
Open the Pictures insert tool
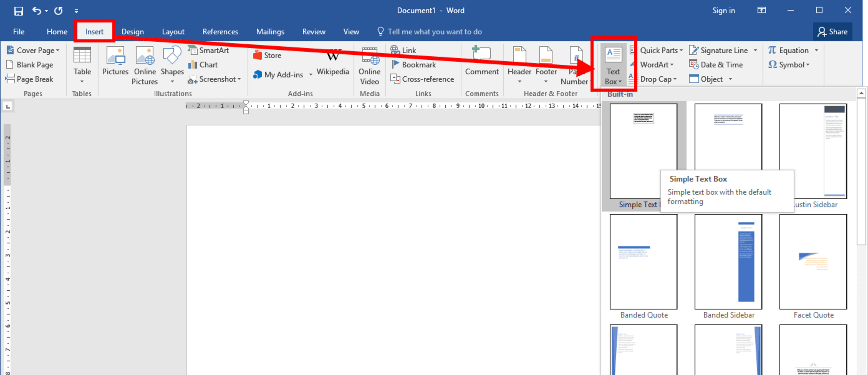pyautogui.click(x=115, y=64)
